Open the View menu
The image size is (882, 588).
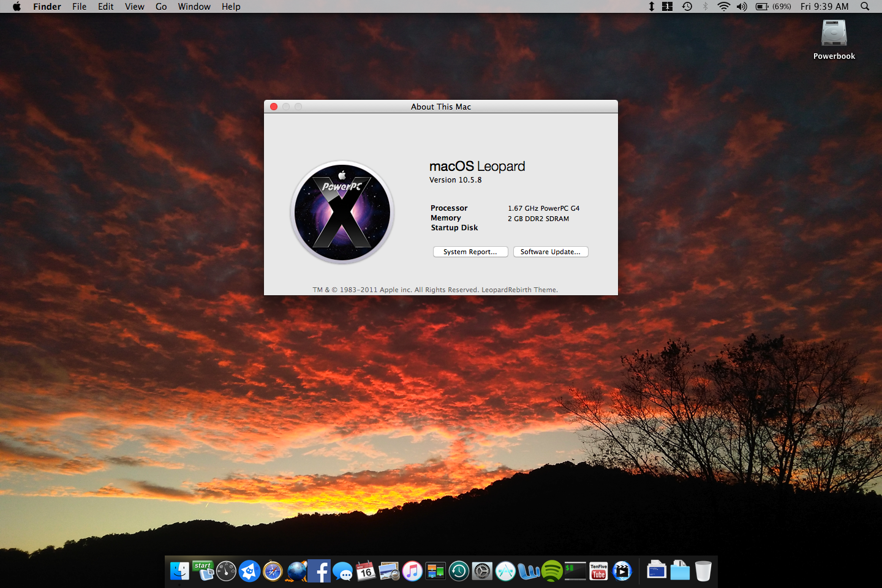pyautogui.click(x=135, y=6)
